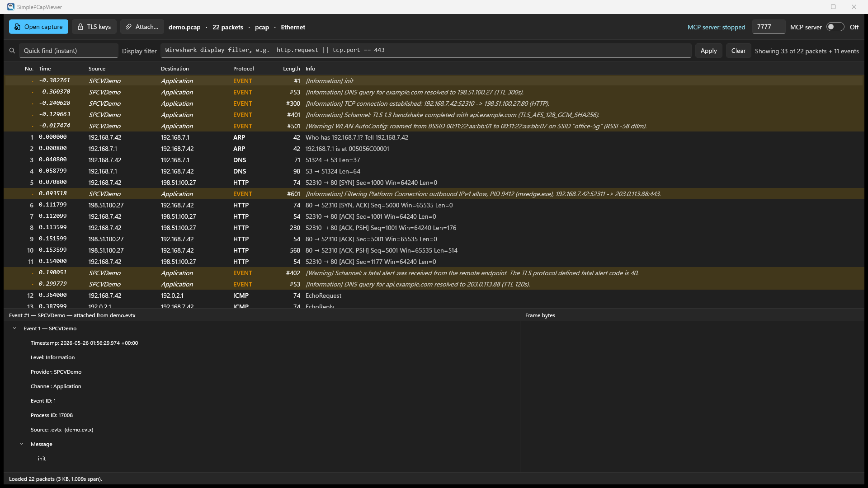Collapse the Message tree node
This screenshot has height=488, width=868.
click(22, 444)
